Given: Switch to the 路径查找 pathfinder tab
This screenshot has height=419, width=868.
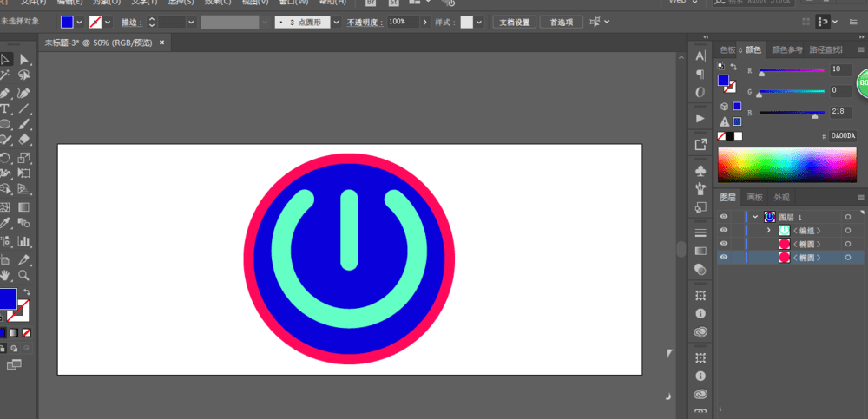Looking at the screenshot, I should tap(826, 49).
